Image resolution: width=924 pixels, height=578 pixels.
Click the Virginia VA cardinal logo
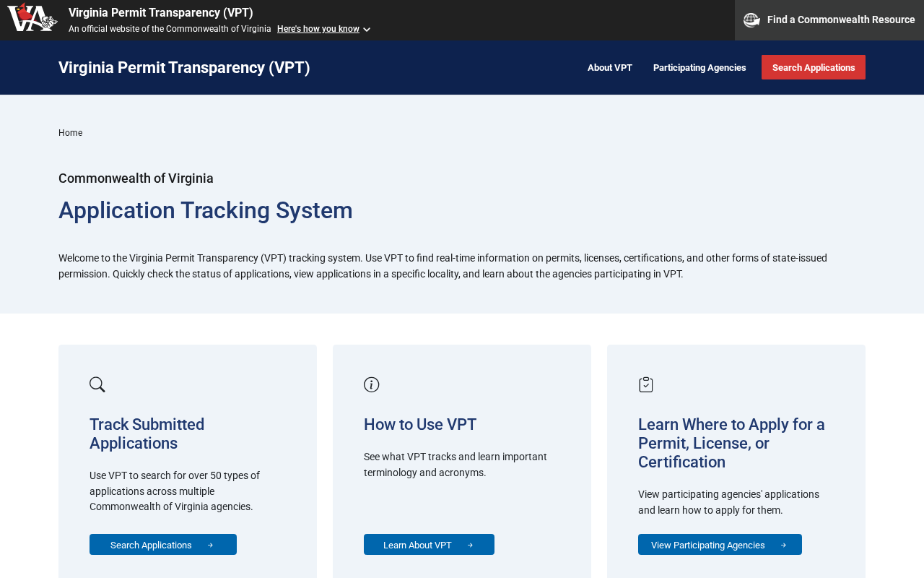32,17
